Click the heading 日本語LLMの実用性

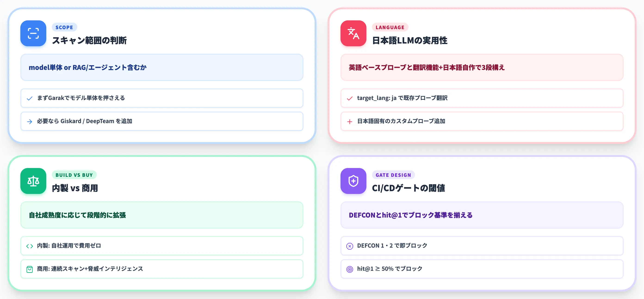[410, 40]
